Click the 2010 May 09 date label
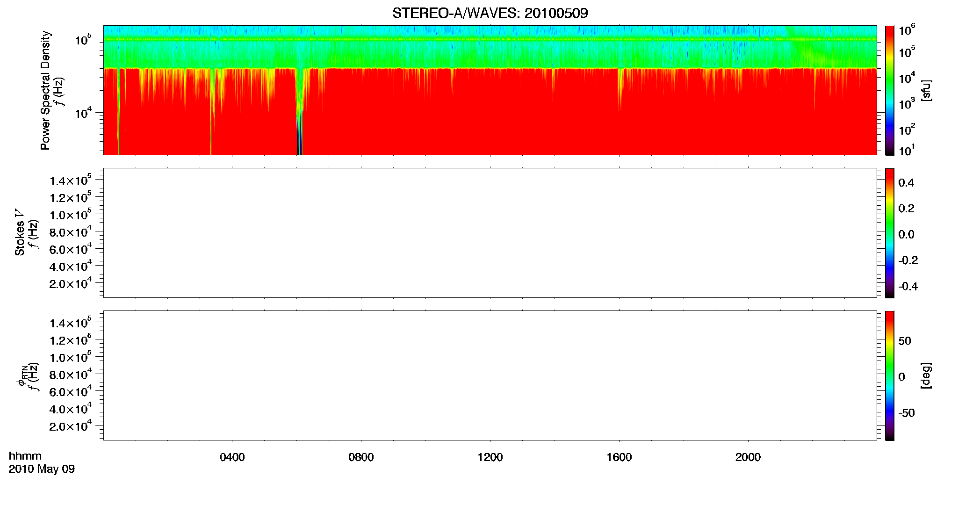Image resolution: width=980 pixels, height=505 pixels. click(42, 469)
